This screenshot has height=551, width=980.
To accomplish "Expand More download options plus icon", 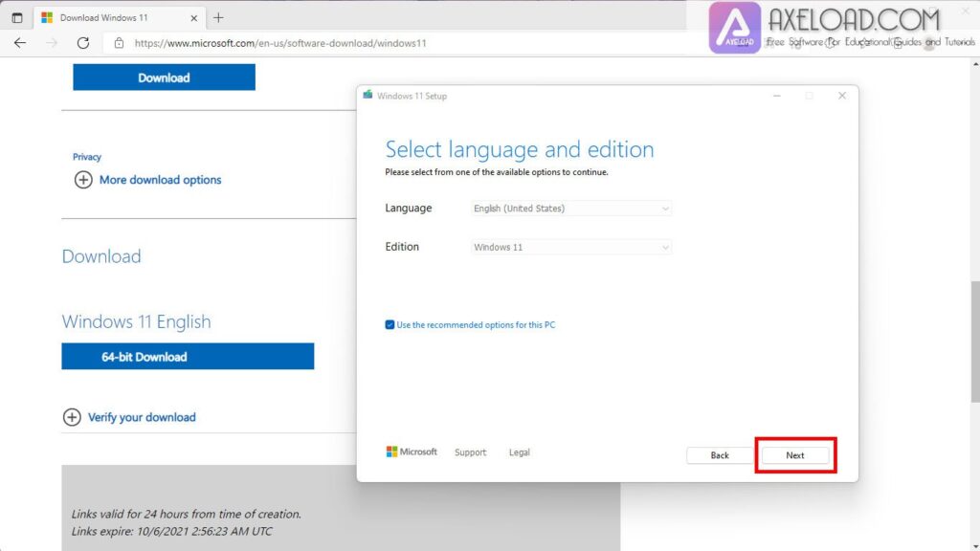I will point(83,180).
